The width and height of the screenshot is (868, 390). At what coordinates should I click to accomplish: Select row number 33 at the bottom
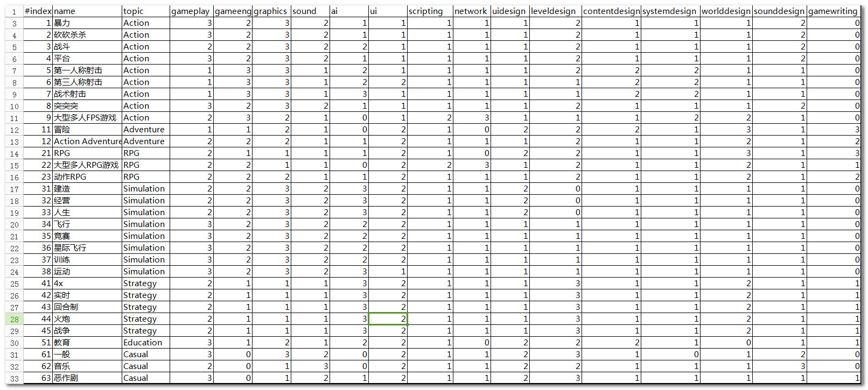15,378
